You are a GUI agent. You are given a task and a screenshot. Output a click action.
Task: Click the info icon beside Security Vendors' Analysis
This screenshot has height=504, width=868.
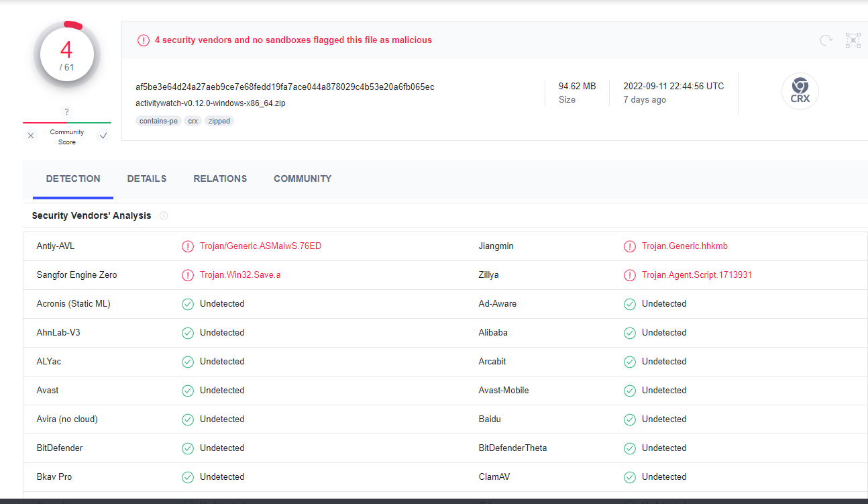tap(164, 215)
